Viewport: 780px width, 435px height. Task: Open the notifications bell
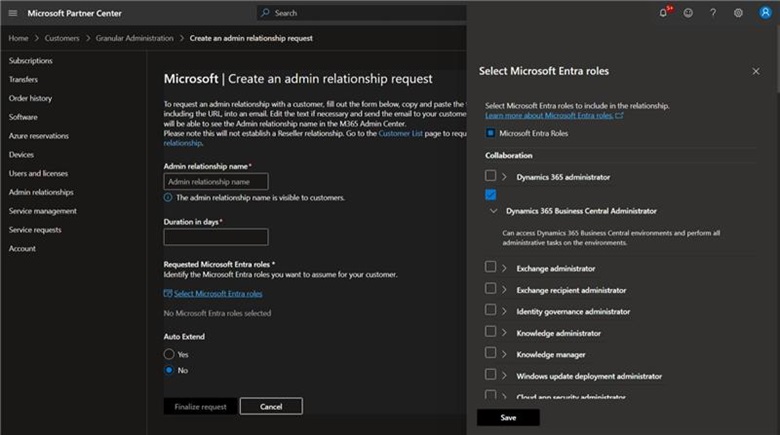click(x=663, y=13)
